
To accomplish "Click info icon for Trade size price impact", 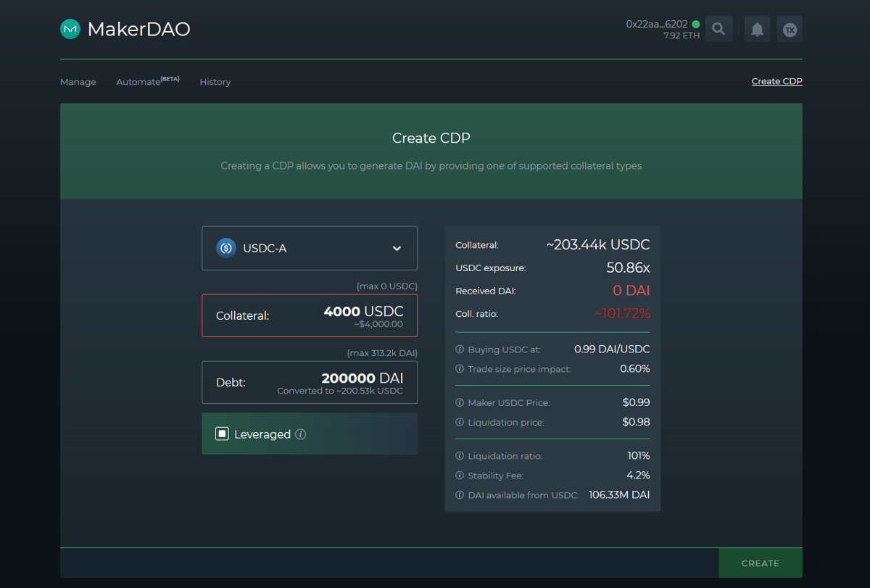I will tap(460, 369).
